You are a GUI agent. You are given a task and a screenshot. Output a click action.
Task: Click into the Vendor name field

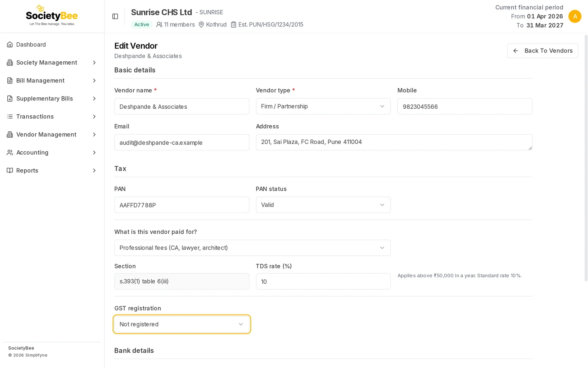click(182, 106)
